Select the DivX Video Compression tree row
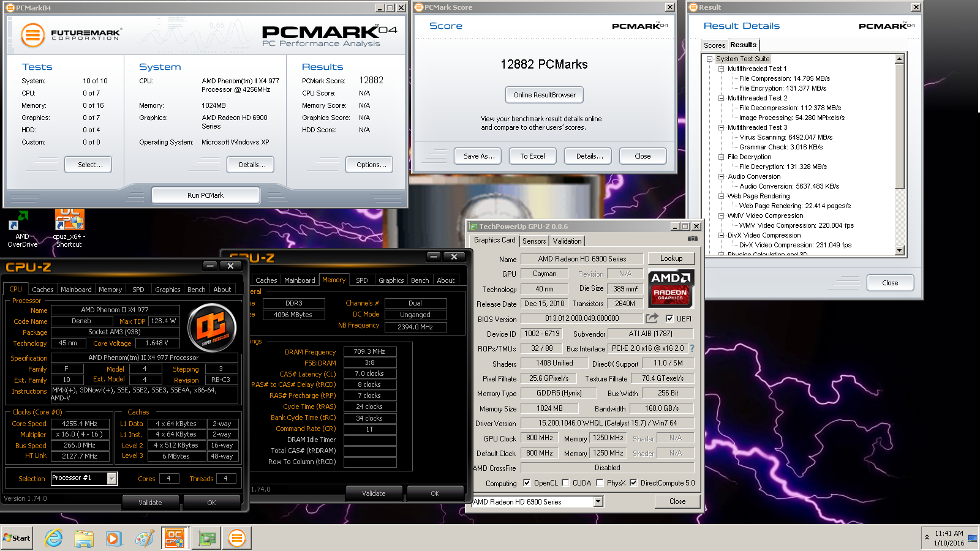This screenshot has width=980, height=551. (x=764, y=235)
